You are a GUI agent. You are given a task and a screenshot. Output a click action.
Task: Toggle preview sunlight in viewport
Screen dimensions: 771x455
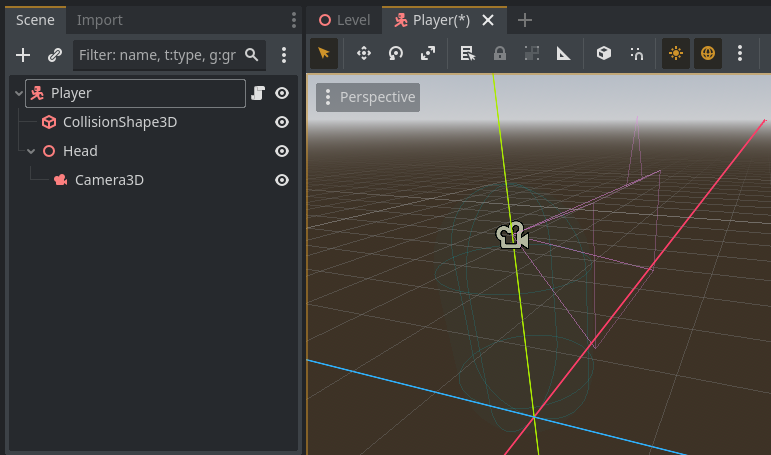[676, 53]
